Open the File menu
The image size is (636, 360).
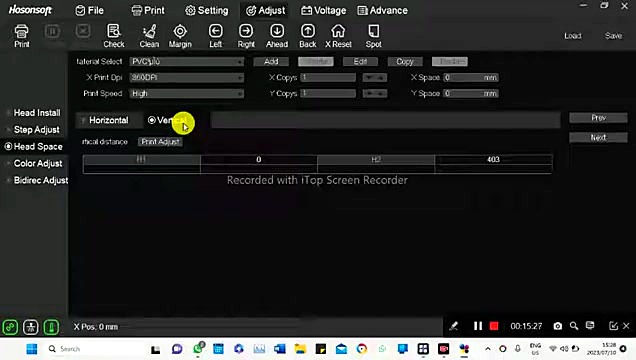pos(90,11)
